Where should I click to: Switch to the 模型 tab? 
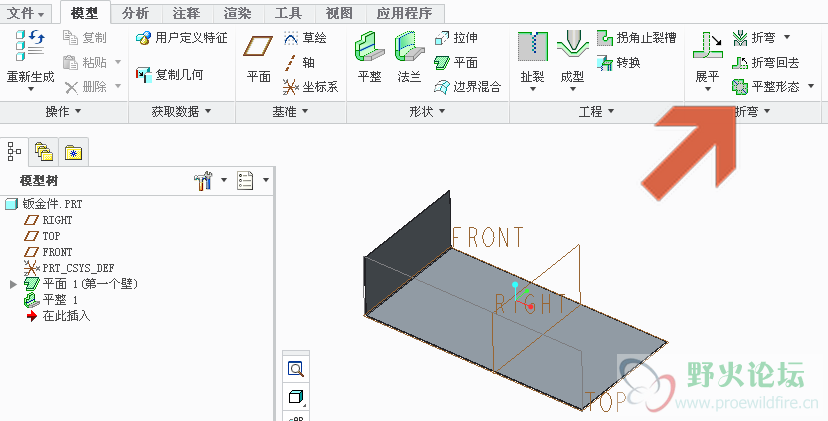pos(84,13)
